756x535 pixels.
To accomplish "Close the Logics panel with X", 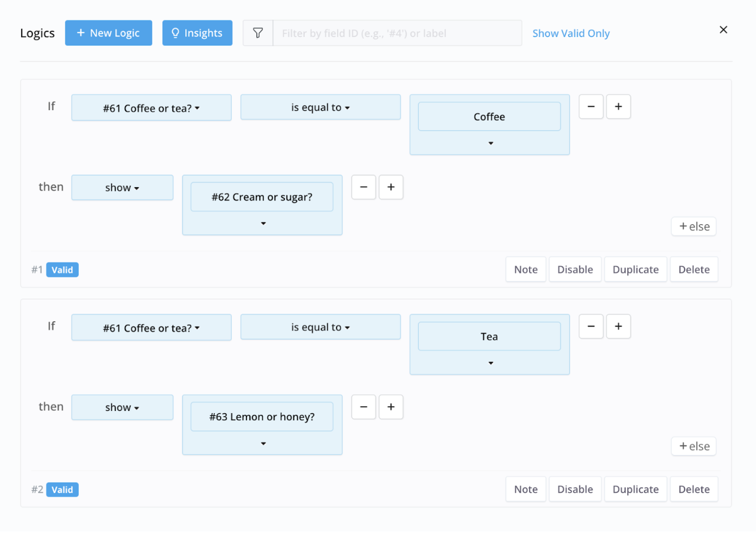I will (723, 30).
